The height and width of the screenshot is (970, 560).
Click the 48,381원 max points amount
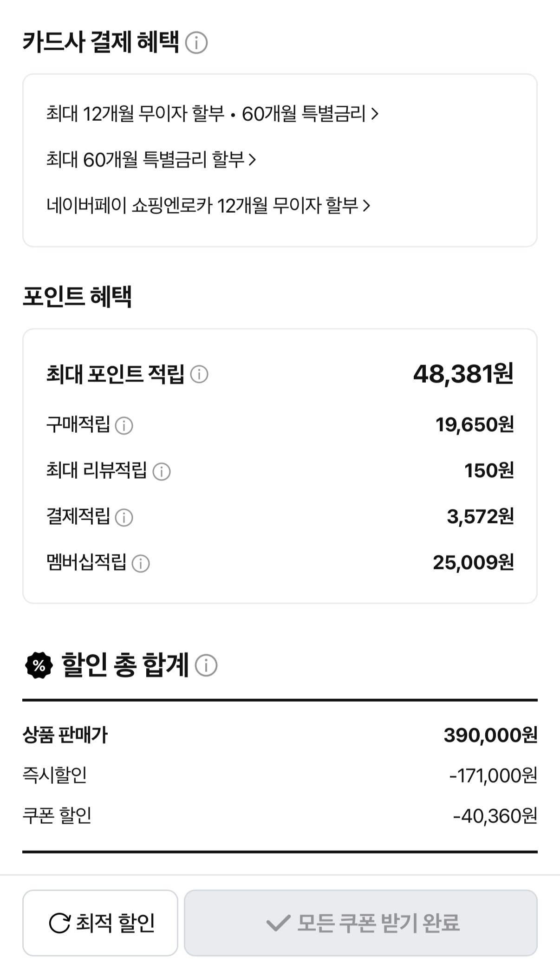(463, 374)
